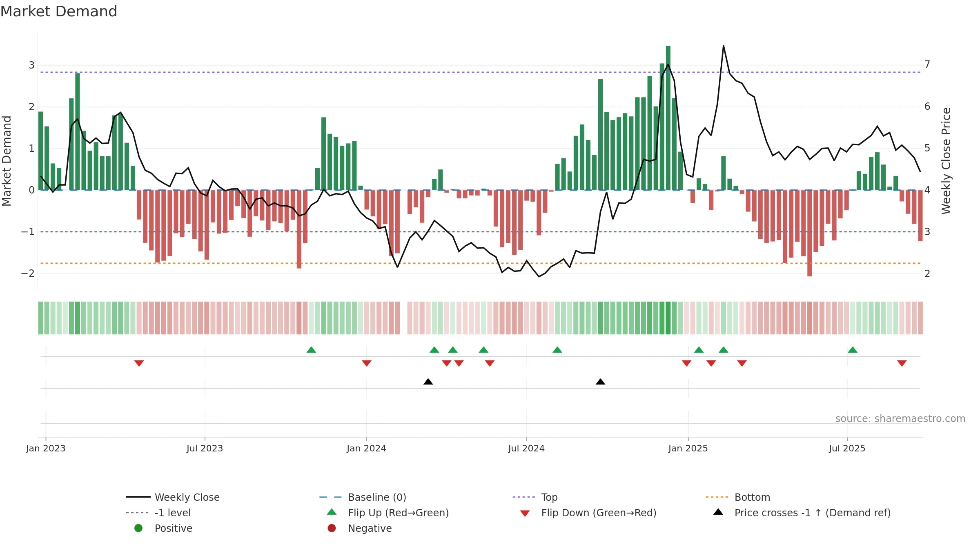Click the second black price-cross triangle marker

600,382
